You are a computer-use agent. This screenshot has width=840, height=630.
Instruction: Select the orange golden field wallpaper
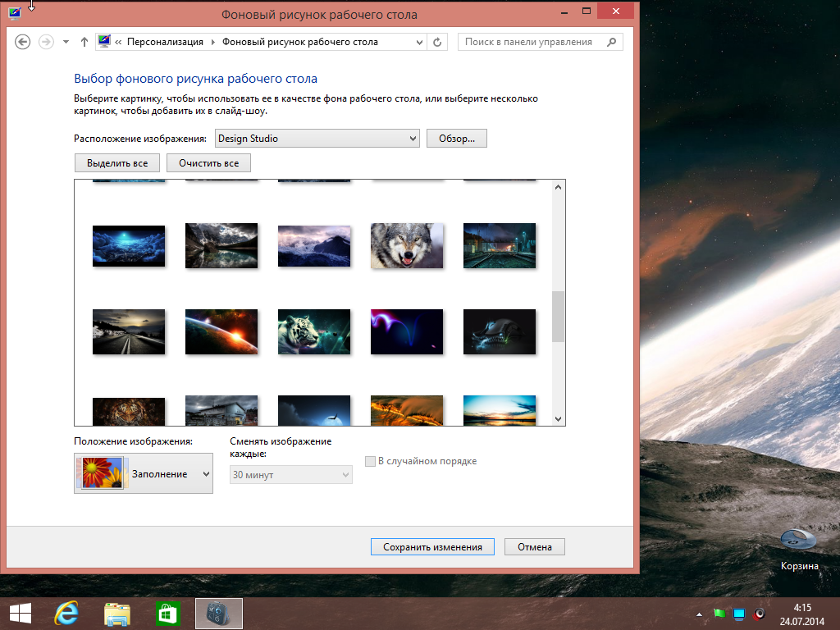(407, 410)
